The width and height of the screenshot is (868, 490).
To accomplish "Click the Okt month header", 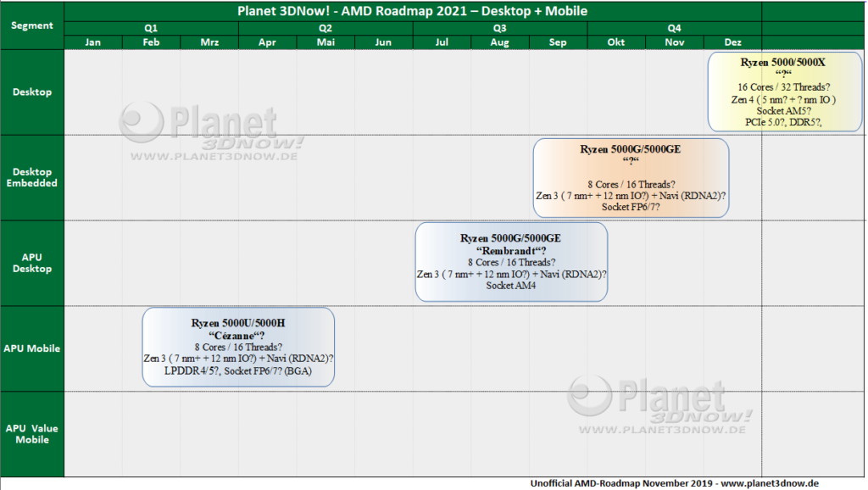I will coord(616,42).
